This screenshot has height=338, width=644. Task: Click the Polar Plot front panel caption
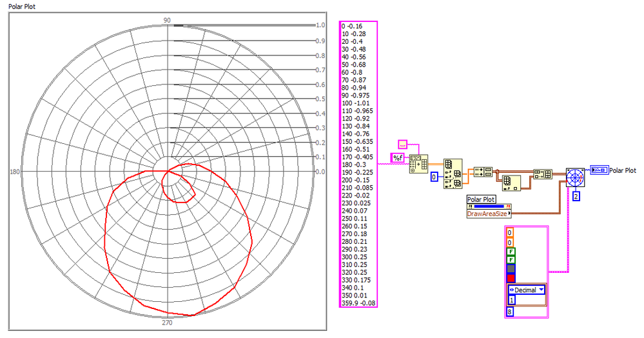[x=22, y=6]
